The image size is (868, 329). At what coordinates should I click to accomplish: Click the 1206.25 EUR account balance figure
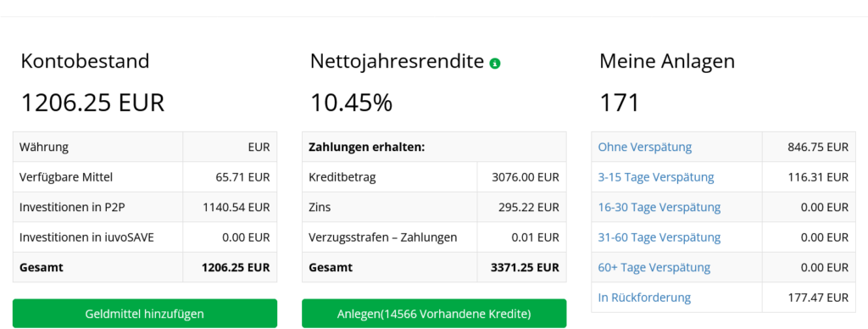pos(92,103)
